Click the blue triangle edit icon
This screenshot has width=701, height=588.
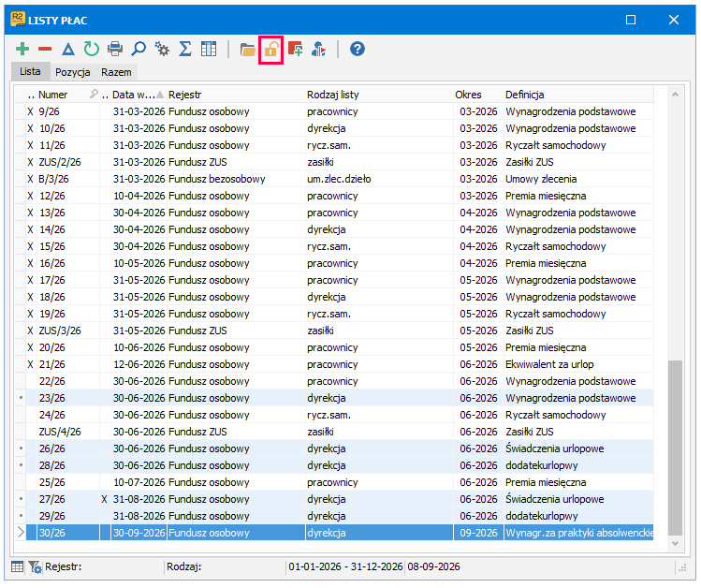coord(68,49)
